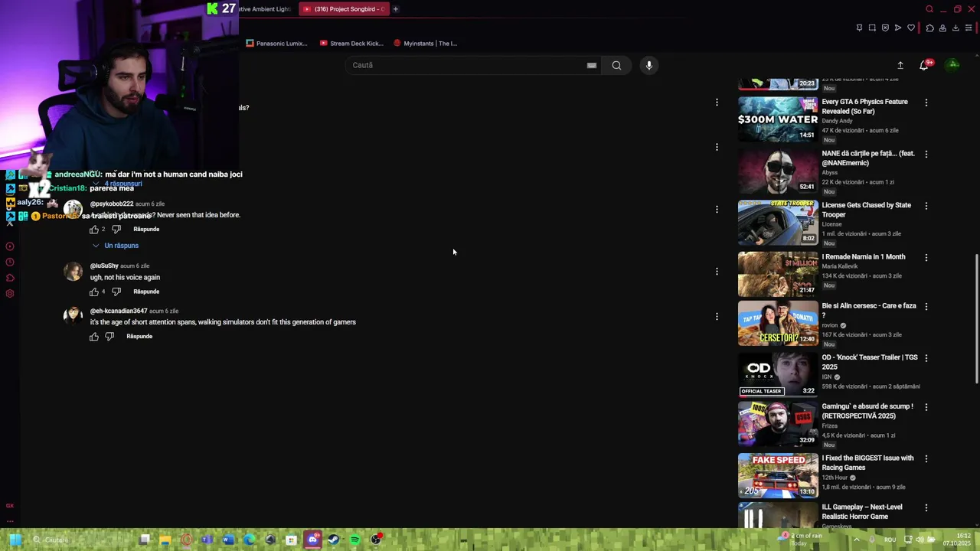Open menu for License Gets Chased video
Screen dimensions: 980x551
tap(926, 206)
